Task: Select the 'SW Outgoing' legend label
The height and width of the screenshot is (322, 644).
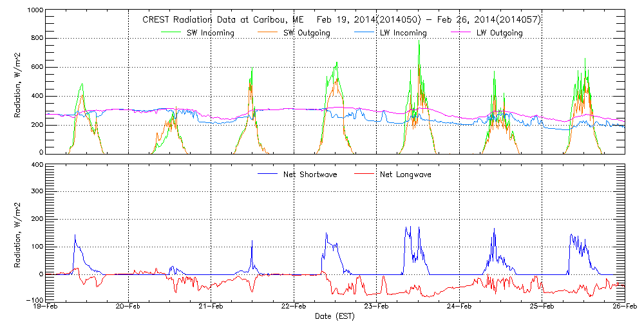Action: point(307,33)
